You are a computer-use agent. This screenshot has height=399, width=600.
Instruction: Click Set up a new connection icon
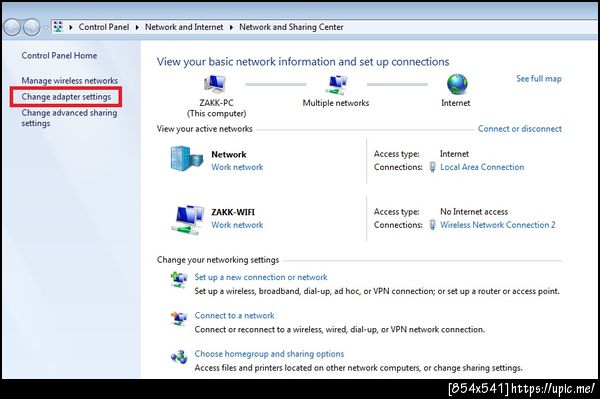tap(179, 279)
